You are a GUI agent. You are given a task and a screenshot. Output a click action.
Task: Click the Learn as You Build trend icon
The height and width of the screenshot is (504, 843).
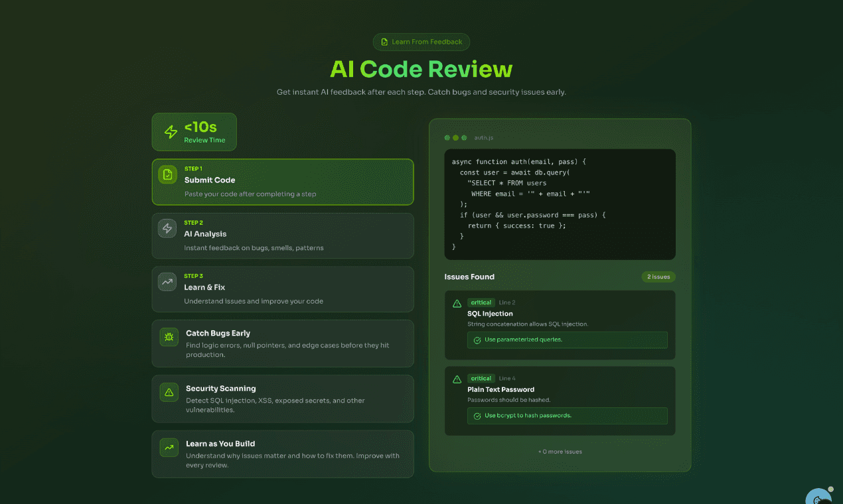(167, 448)
